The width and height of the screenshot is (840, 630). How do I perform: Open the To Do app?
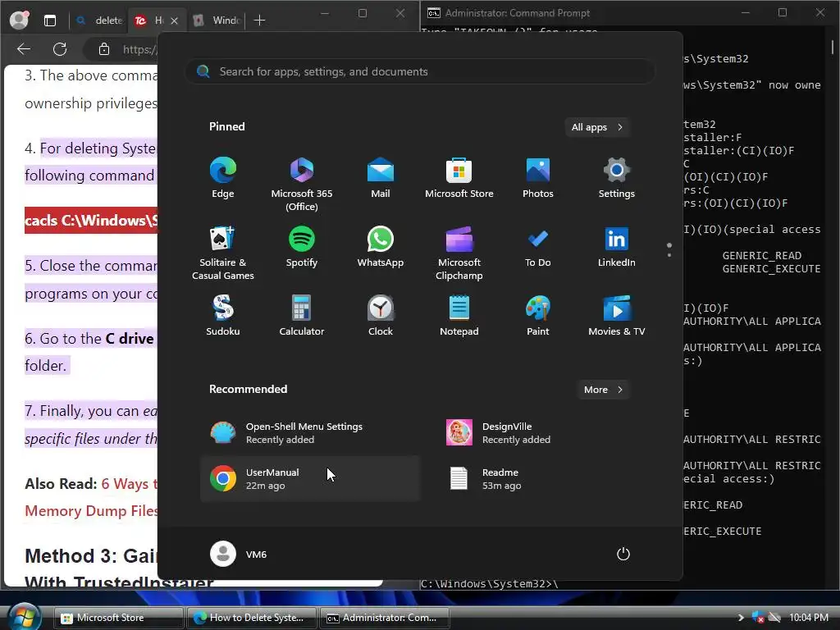pos(538,247)
